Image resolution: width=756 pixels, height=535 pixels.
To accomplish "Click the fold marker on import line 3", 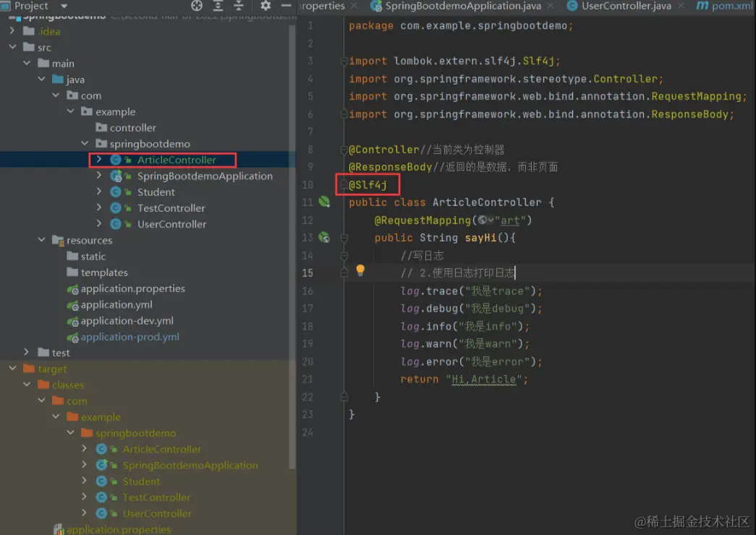I will 344,61.
